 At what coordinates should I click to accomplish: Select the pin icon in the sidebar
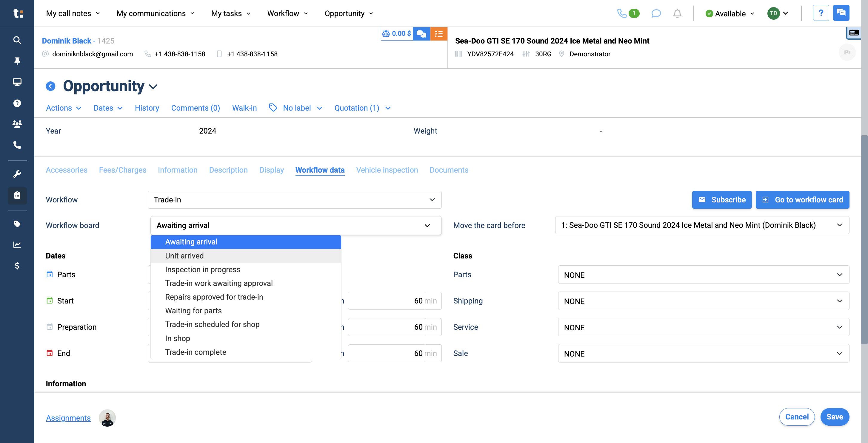coord(17,61)
